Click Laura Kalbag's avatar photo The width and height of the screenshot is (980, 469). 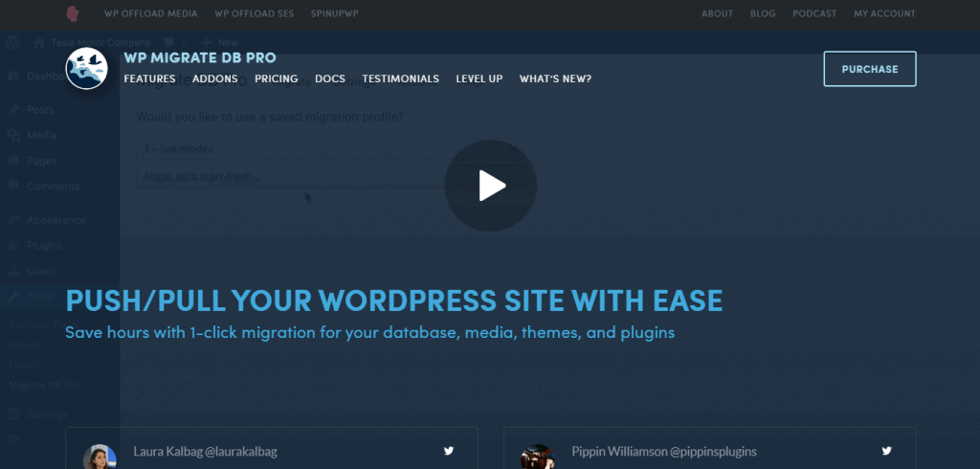click(x=100, y=458)
